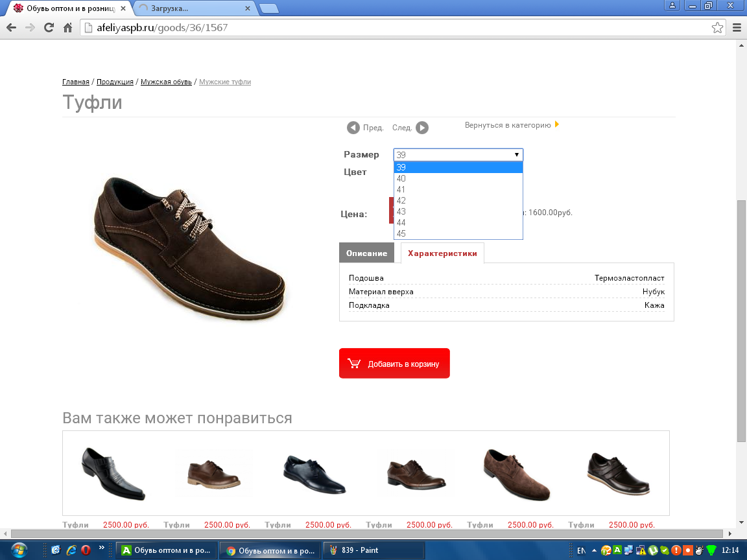
Task: Click the 'Нубук' material value
Action: (x=653, y=292)
